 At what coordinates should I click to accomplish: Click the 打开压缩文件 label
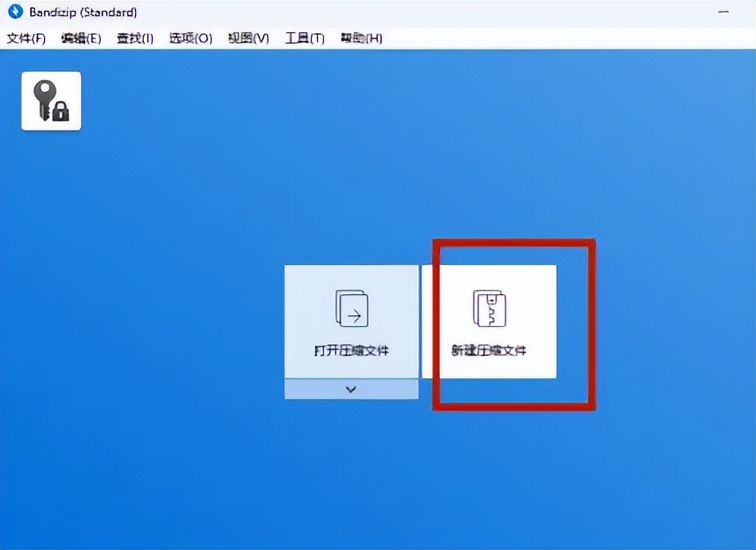pos(351,351)
